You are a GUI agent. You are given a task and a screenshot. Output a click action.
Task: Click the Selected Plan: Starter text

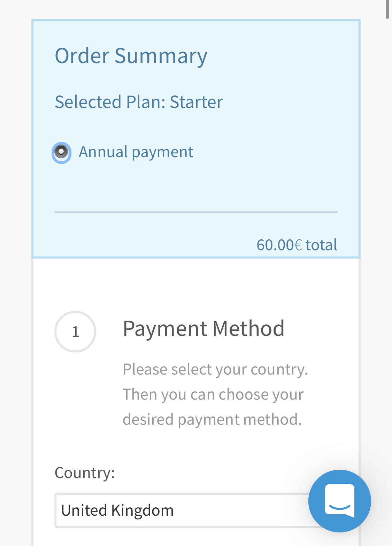(x=139, y=102)
